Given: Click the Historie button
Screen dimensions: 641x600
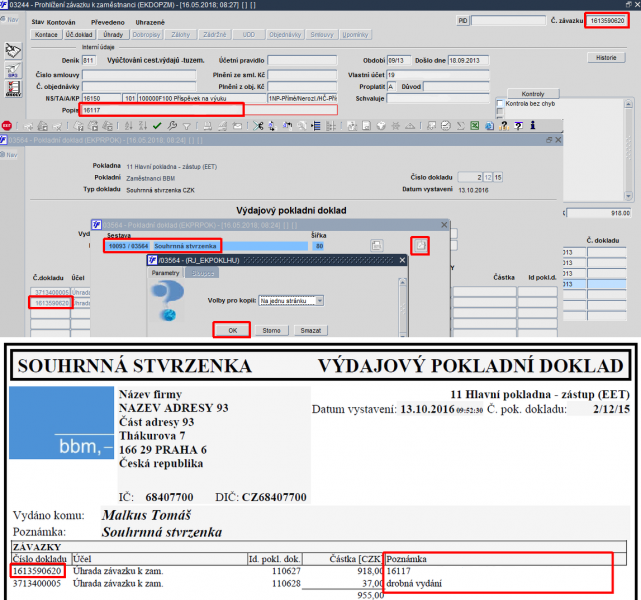Looking at the screenshot, I should (x=606, y=58).
